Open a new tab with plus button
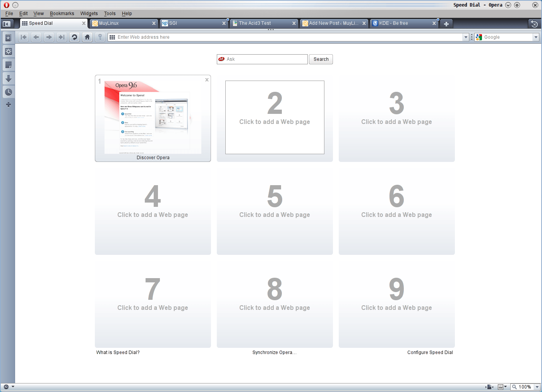 point(446,24)
